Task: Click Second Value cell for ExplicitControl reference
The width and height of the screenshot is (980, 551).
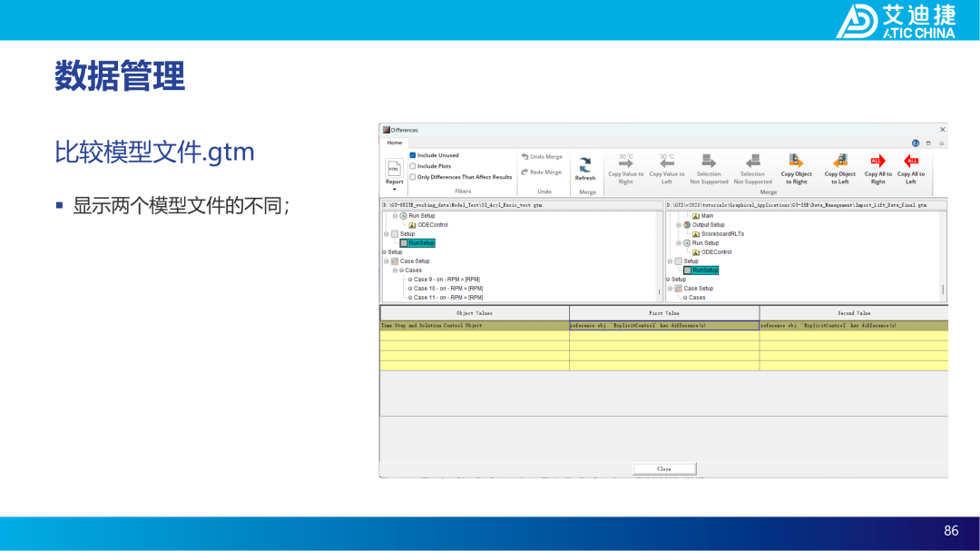Action: coord(854,325)
